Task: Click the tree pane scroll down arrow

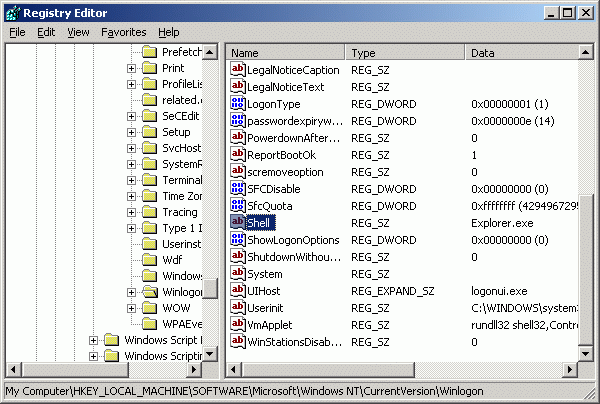Action: (210, 354)
